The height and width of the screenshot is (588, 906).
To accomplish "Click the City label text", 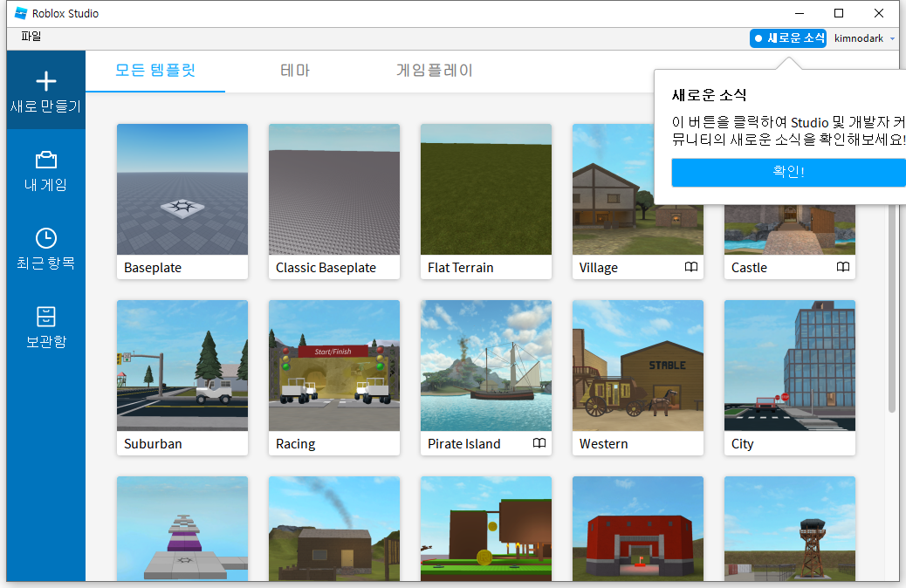I will 743,443.
